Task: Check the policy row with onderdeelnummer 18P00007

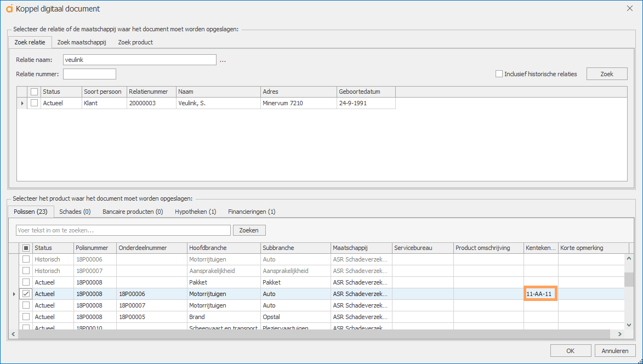Action: click(x=26, y=305)
